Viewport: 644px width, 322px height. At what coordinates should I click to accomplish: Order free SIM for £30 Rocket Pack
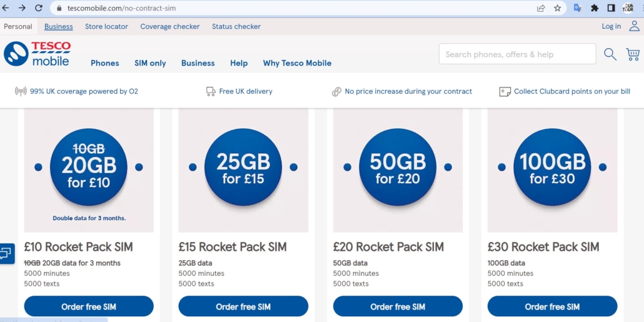pos(552,306)
